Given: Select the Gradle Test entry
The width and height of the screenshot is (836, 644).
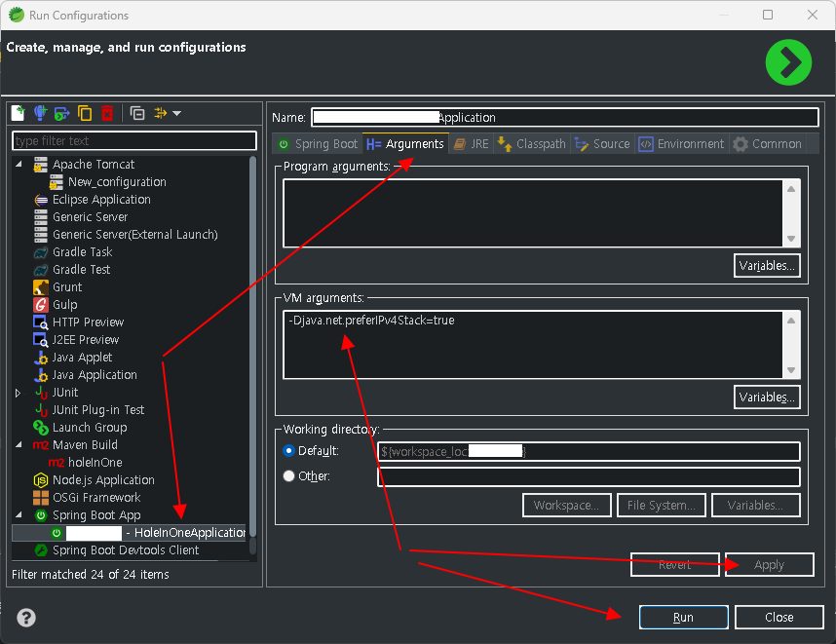Looking at the screenshot, I should click(81, 270).
